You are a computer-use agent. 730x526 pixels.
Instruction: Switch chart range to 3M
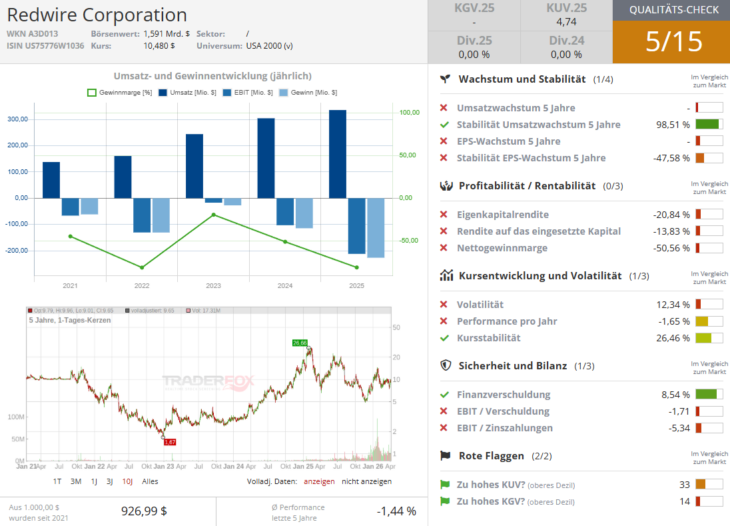pyautogui.click(x=76, y=481)
